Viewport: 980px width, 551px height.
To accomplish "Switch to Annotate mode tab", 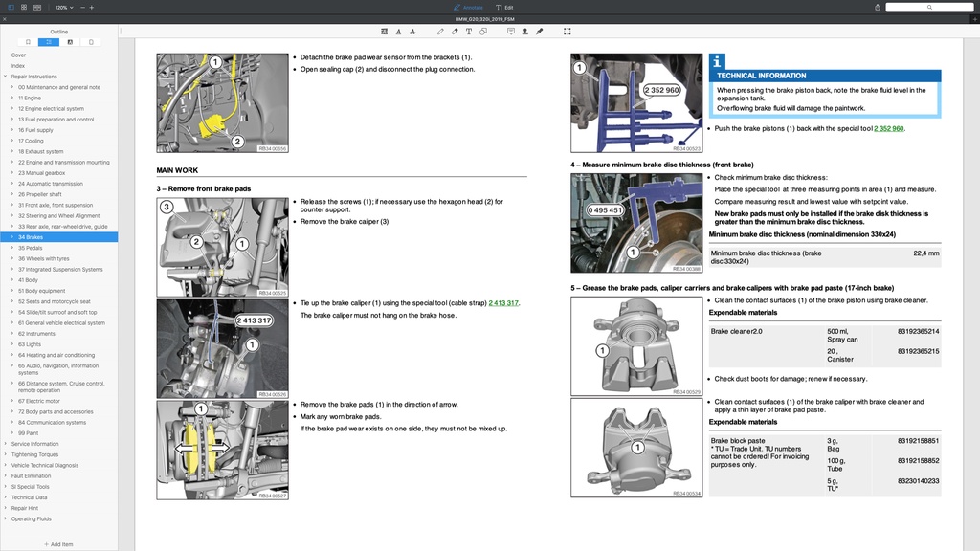I will click(469, 7).
